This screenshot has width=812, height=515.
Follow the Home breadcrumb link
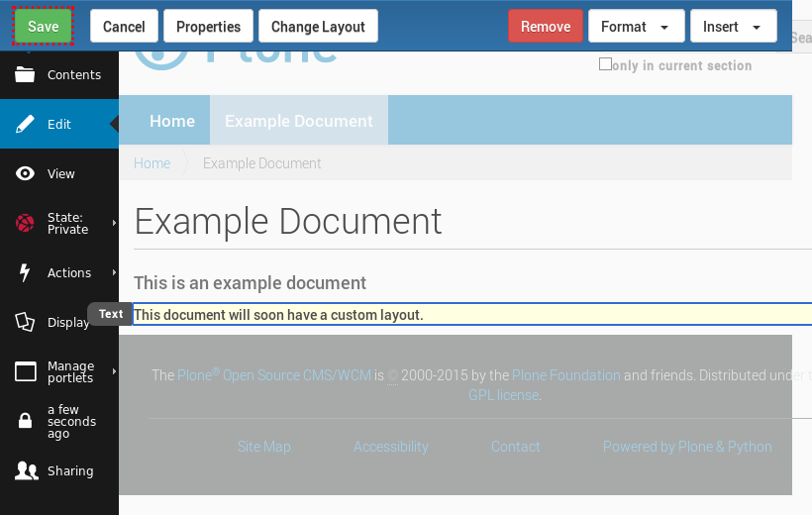[152, 163]
